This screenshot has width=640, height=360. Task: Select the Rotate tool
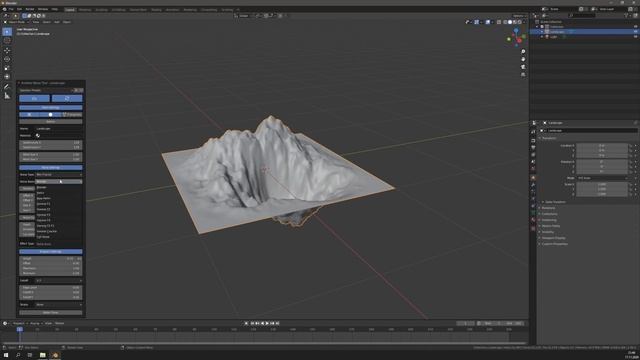click(x=7, y=59)
